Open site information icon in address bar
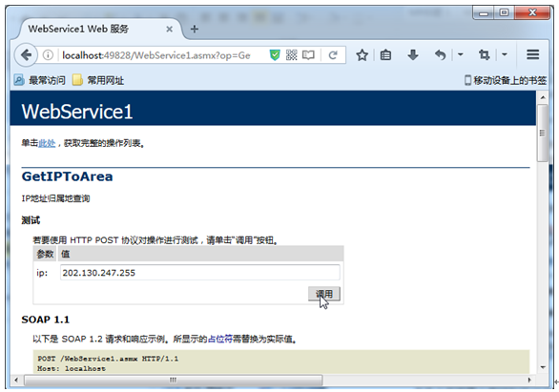 48,55
